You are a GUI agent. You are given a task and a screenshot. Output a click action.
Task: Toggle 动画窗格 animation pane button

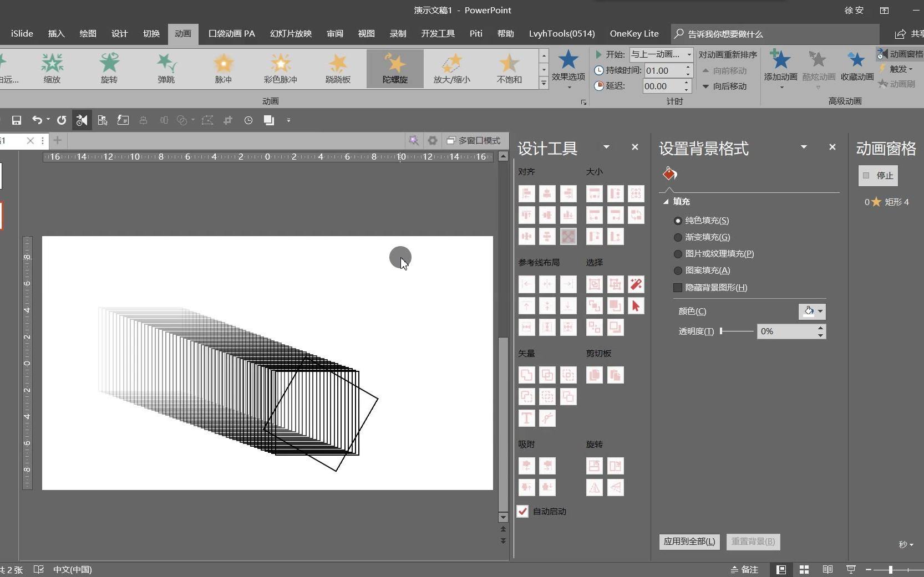click(900, 54)
